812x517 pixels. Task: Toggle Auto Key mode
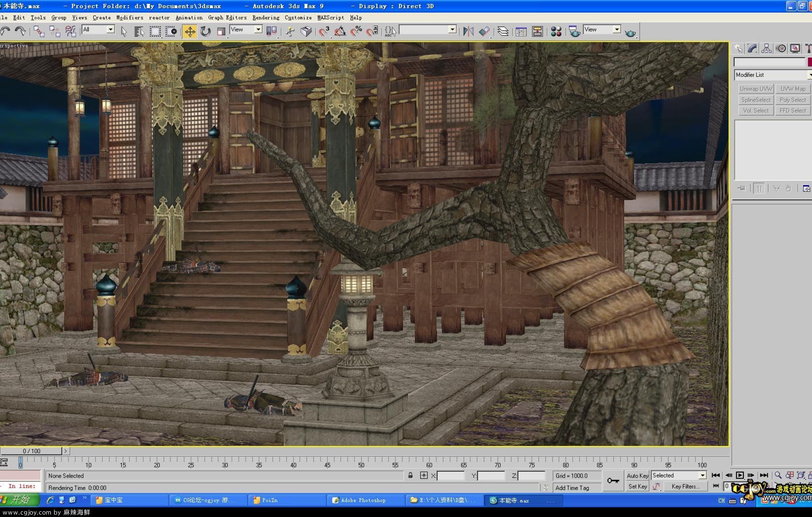click(x=638, y=476)
